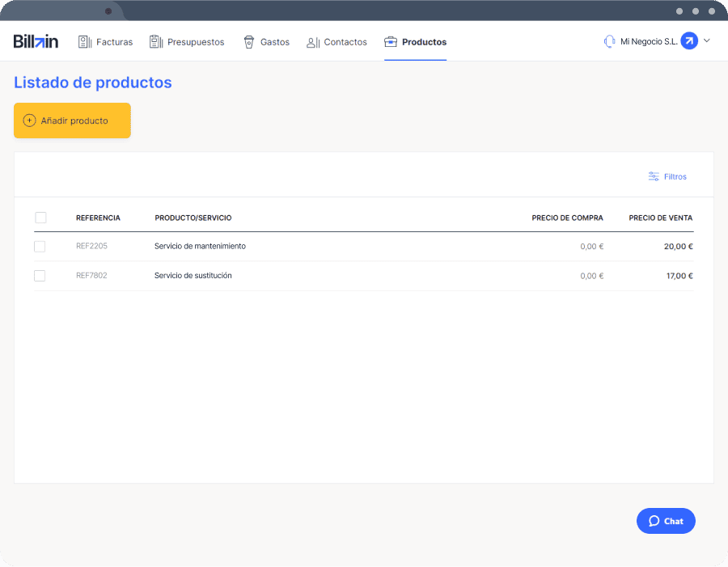Viewport: 728px width, 567px height.
Task: Click the Contactos person icon
Action: tap(313, 42)
